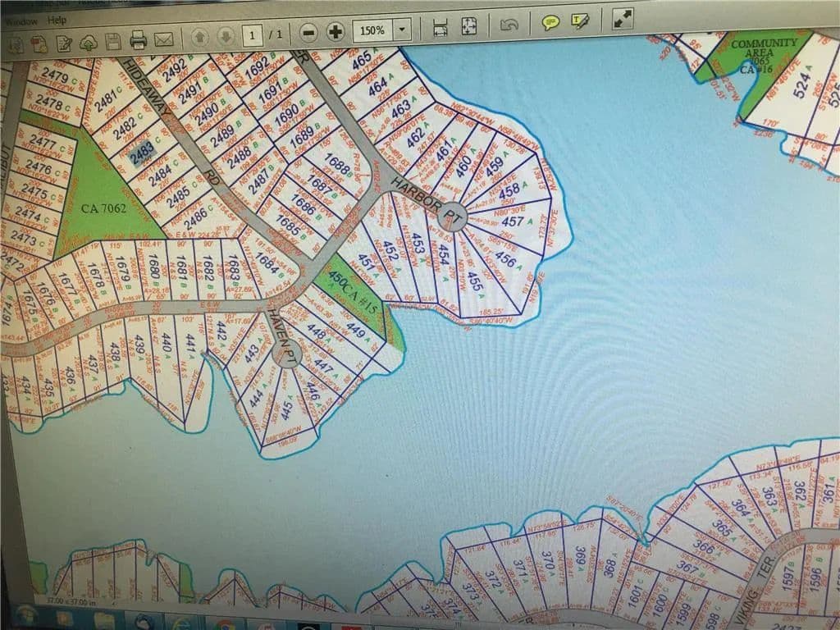
Task: Click the Email envelope icon
Action: coord(163,39)
